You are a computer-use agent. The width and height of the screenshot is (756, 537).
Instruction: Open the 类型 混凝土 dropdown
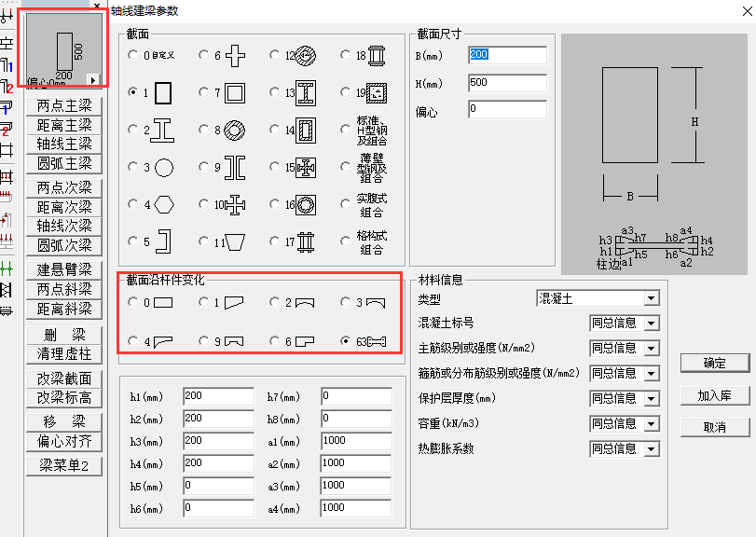click(x=651, y=298)
